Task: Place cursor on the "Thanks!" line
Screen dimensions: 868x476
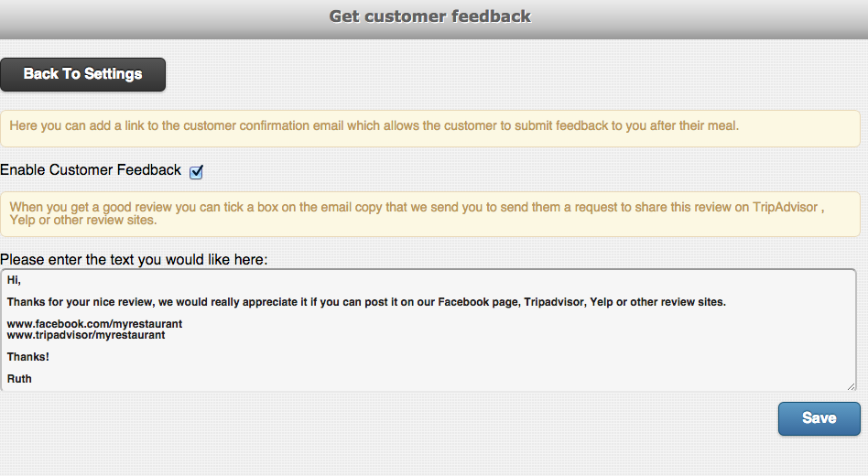Action: 28,357
